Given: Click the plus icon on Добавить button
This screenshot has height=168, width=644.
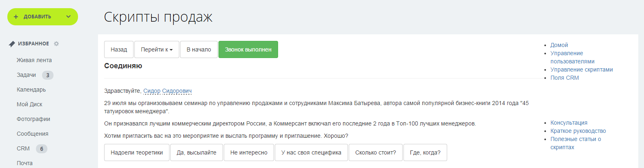Looking at the screenshot, I should tap(16, 17).
